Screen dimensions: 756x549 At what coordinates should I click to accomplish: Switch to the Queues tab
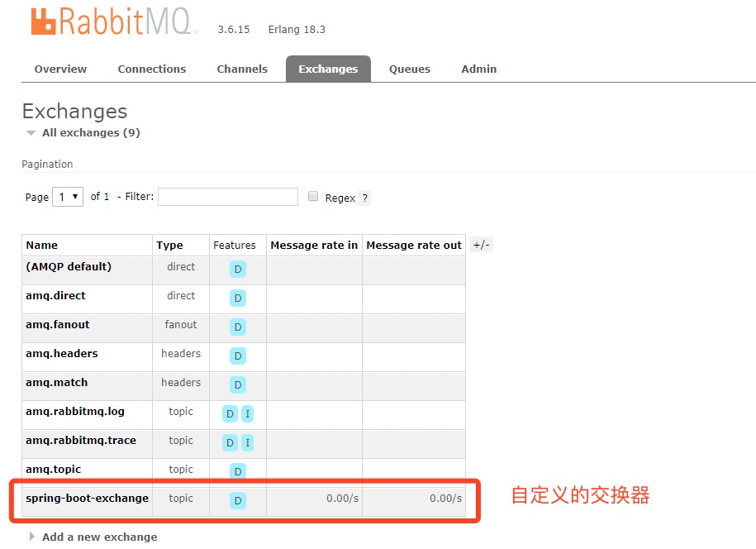[x=410, y=69]
